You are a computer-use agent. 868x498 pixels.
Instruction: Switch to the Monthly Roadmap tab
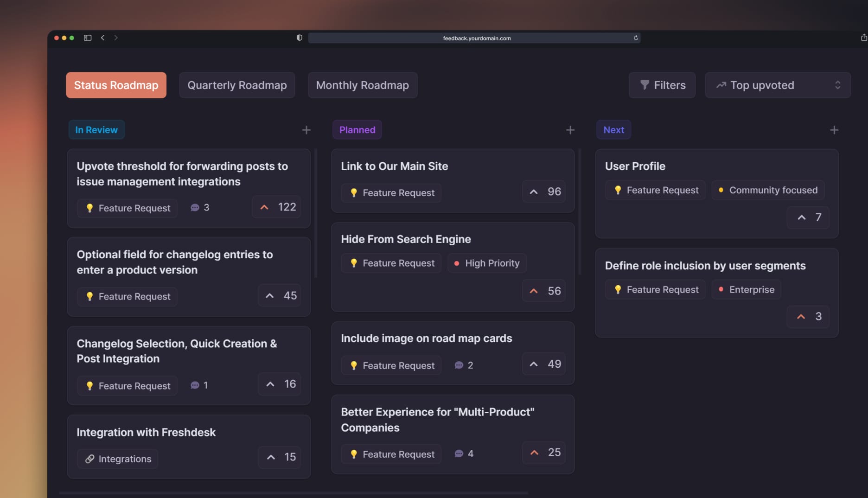point(362,85)
